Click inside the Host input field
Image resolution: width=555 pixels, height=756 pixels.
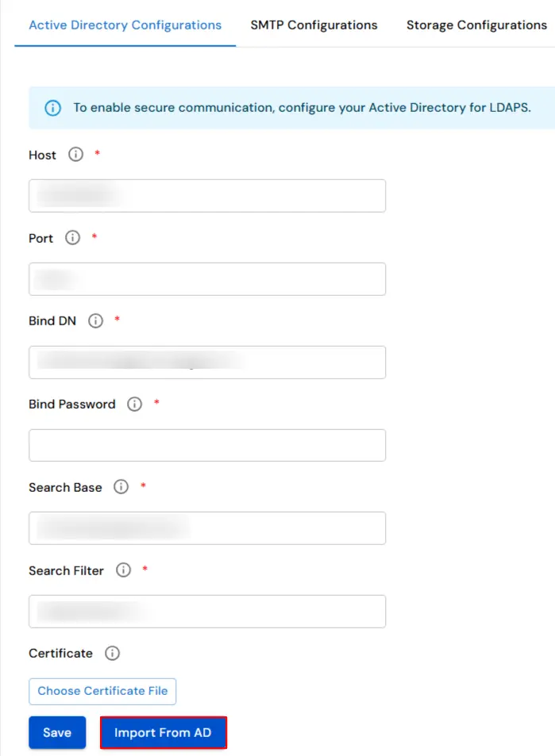[206, 195]
